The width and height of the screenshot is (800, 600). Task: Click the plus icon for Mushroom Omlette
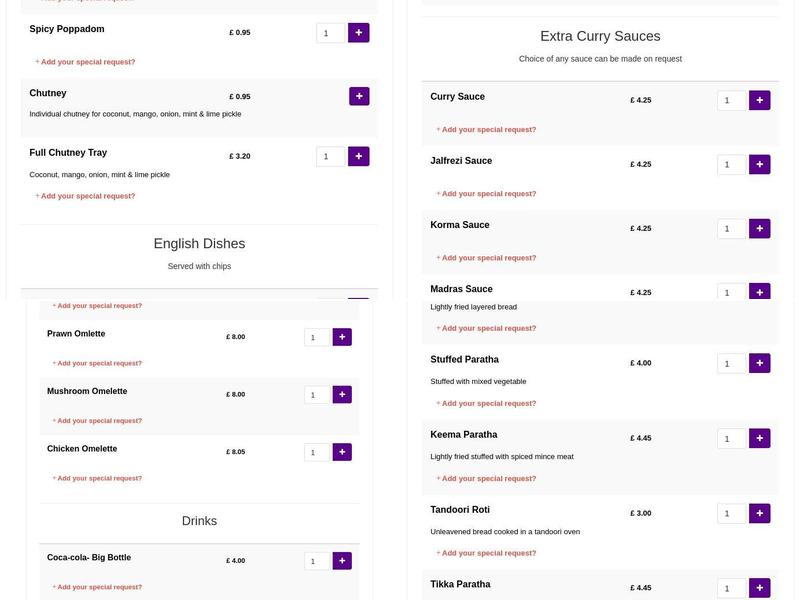click(341, 394)
